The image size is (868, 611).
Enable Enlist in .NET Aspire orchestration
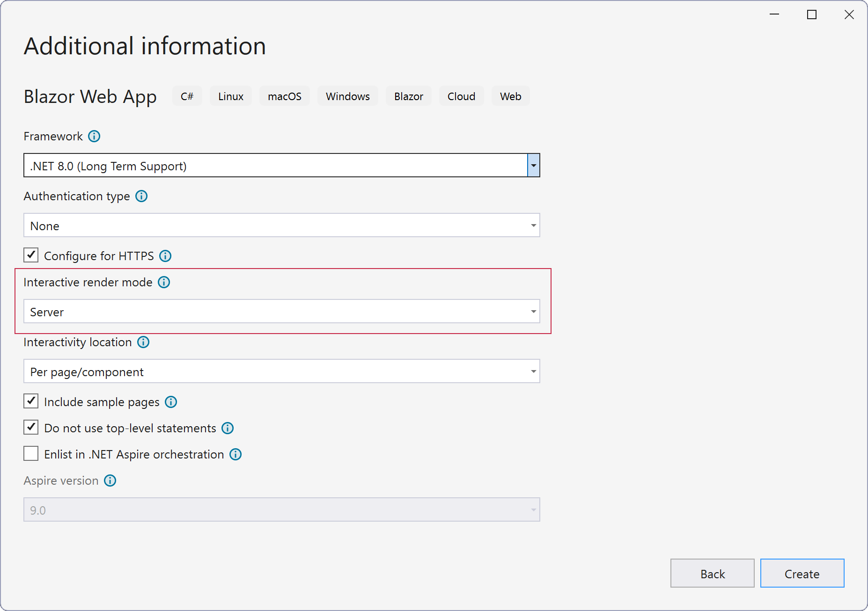[31, 454]
